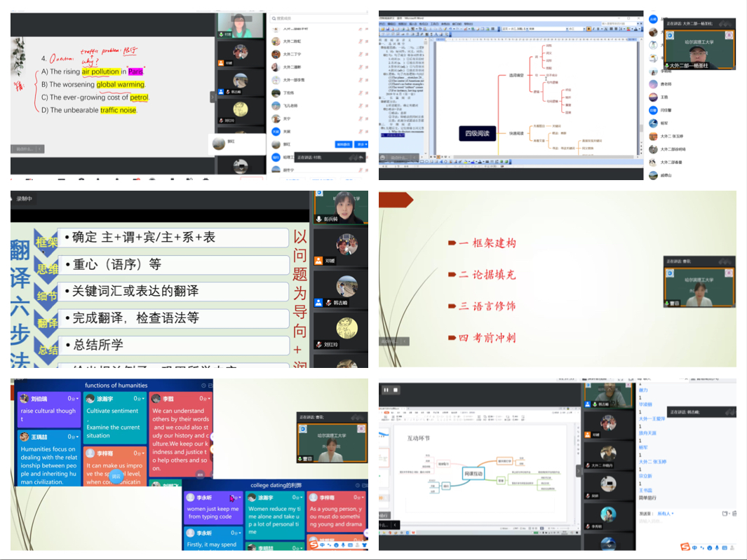Click the blue 更多 button for participant 郭红

pyautogui.click(x=361, y=144)
